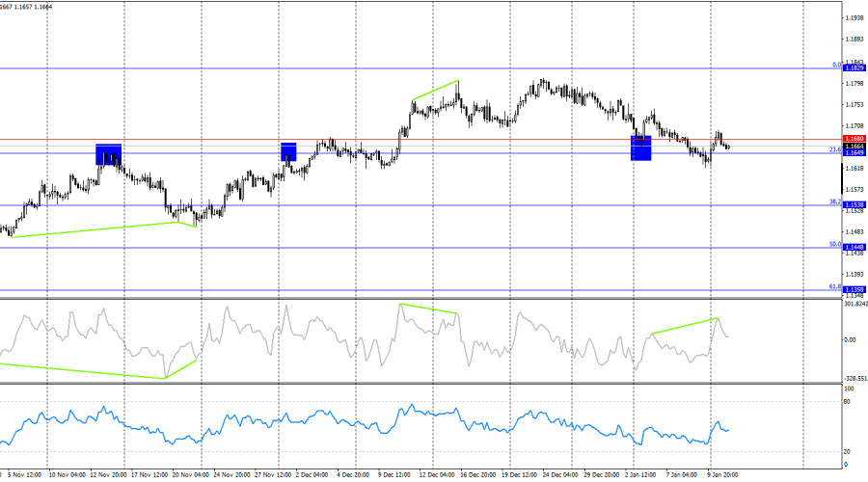
Task: Select the blue 1.1448 Fibonacci price tag
Action: coord(854,248)
